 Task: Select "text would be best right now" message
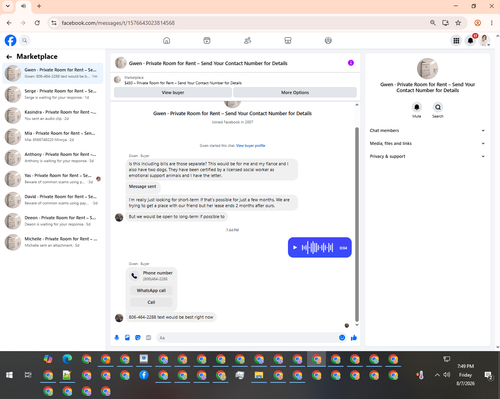pyautogui.click(x=171, y=317)
